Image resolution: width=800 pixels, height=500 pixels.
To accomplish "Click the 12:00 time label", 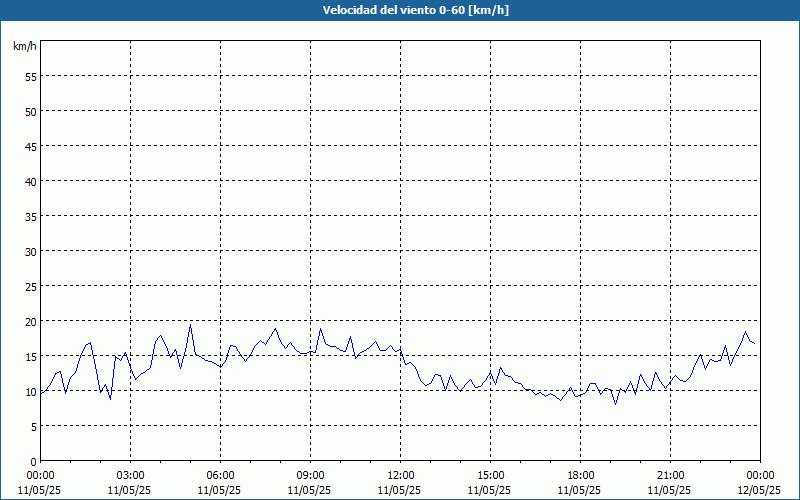I will (x=400, y=475).
